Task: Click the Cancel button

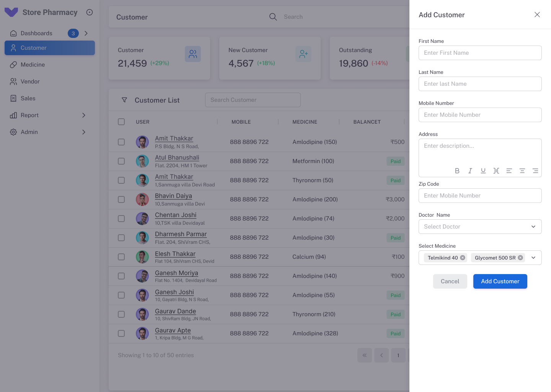Action: click(450, 281)
